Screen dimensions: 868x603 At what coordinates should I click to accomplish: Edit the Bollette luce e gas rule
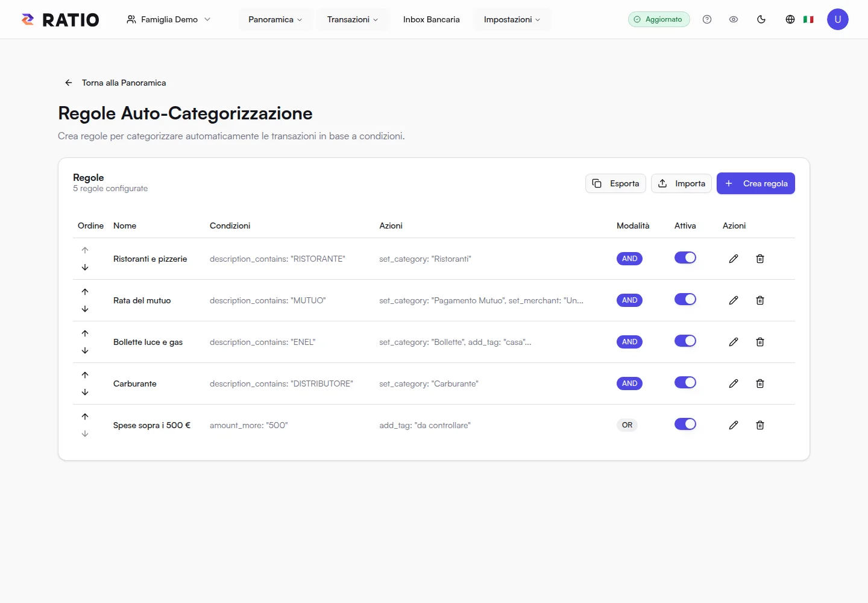pyautogui.click(x=734, y=342)
